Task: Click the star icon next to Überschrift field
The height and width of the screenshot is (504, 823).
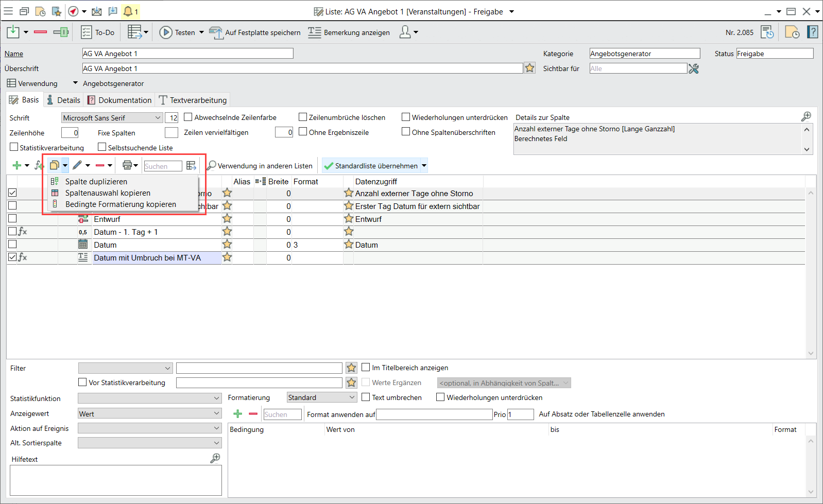Action: (529, 68)
